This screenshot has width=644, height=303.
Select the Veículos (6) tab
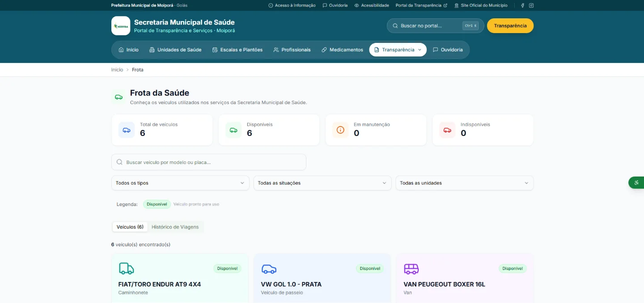[x=130, y=227]
